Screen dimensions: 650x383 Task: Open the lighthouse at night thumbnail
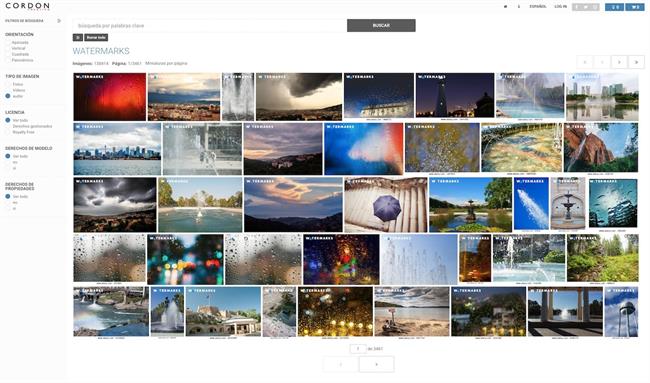point(455,95)
